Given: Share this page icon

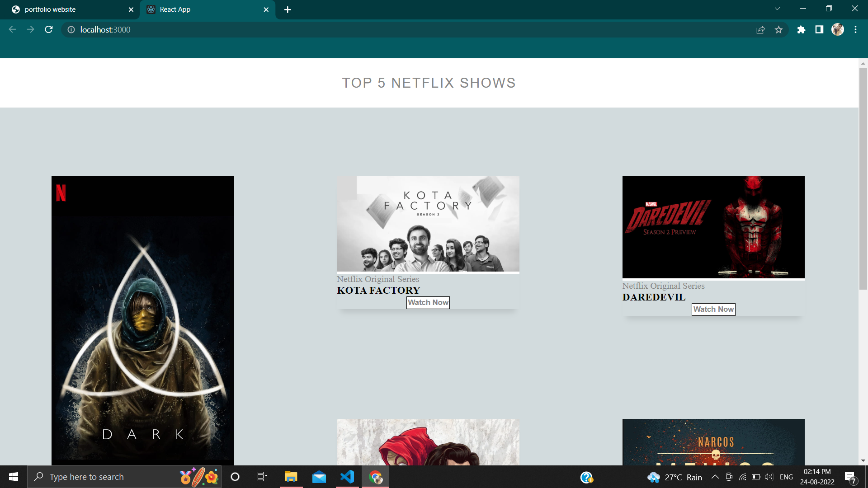Looking at the screenshot, I should pyautogui.click(x=760, y=30).
